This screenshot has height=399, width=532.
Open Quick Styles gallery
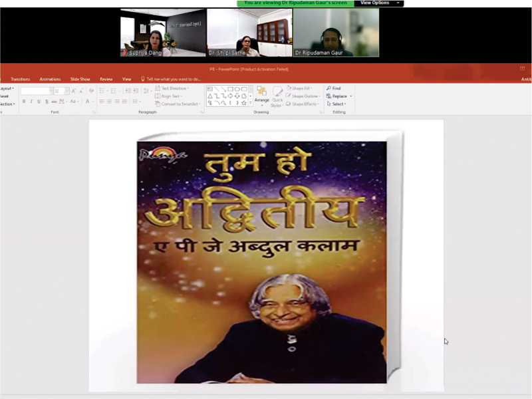pyautogui.click(x=277, y=96)
